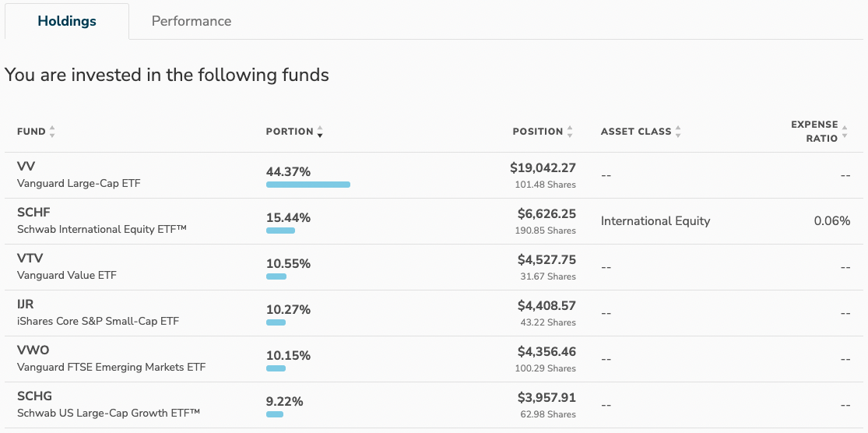The image size is (868, 433).
Task: Click the 101.48 Shares text
Action: (x=545, y=185)
